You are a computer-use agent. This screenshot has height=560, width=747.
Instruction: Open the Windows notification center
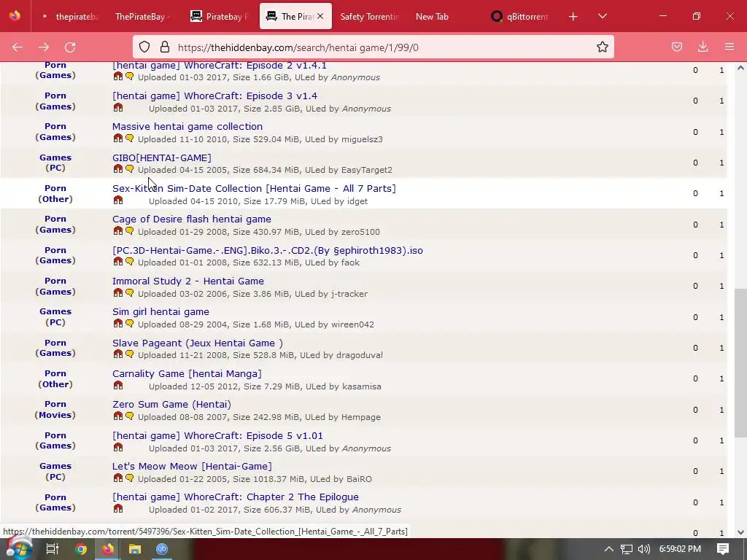(723, 549)
